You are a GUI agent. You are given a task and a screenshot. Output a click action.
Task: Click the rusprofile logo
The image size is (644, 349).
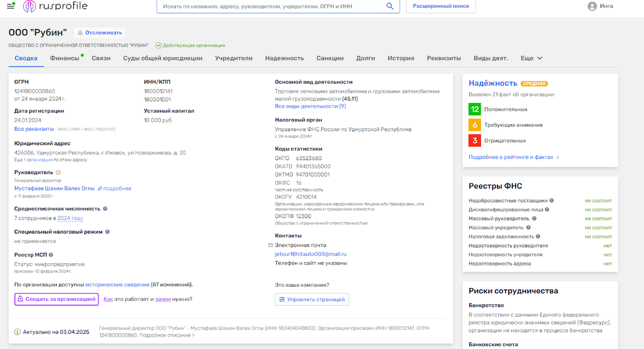(55, 6)
